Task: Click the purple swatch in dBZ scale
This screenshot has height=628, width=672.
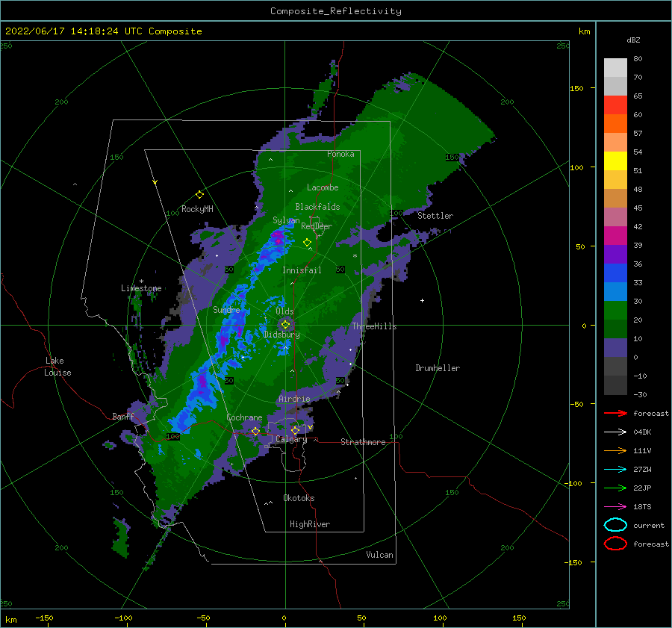Action: pyautogui.click(x=615, y=255)
